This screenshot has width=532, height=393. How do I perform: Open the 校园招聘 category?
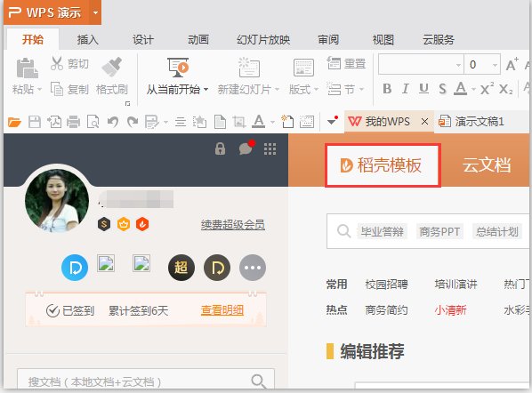[386, 285]
